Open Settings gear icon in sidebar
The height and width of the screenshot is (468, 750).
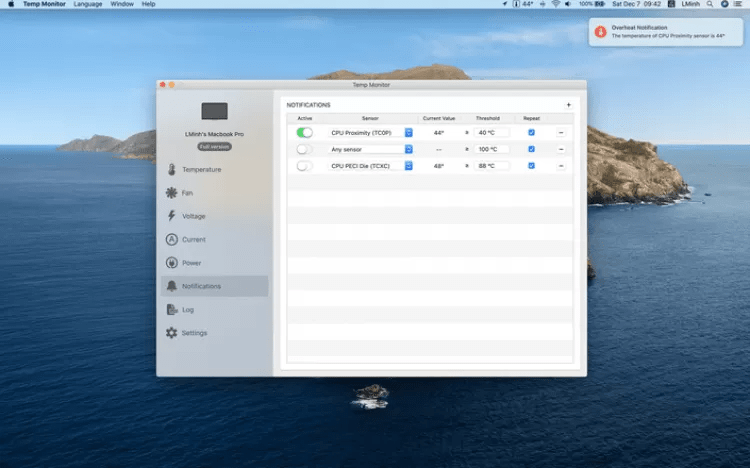[172, 333]
